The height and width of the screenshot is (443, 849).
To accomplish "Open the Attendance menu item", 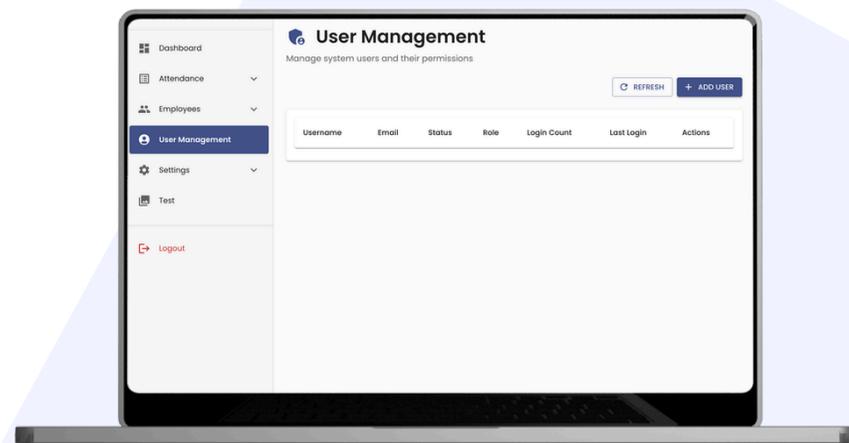I will (x=199, y=79).
